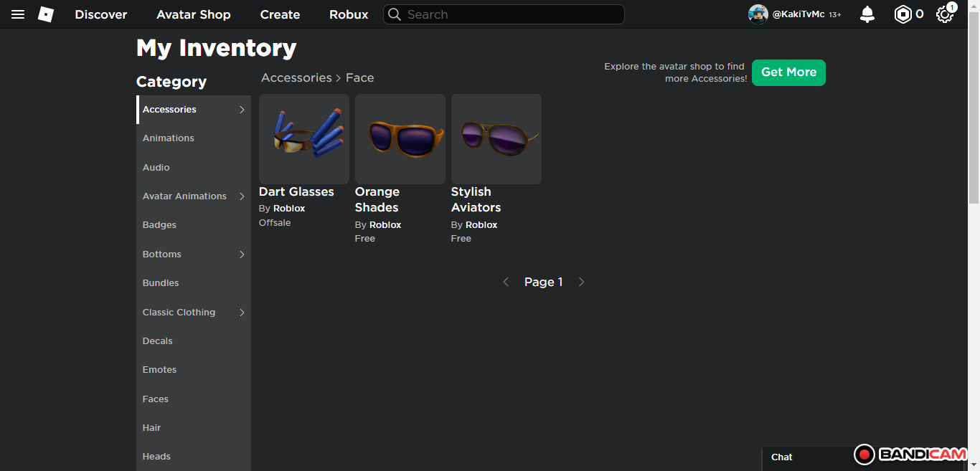Click into the Search input field
Viewport: 980px width, 471px height.
(x=509, y=14)
